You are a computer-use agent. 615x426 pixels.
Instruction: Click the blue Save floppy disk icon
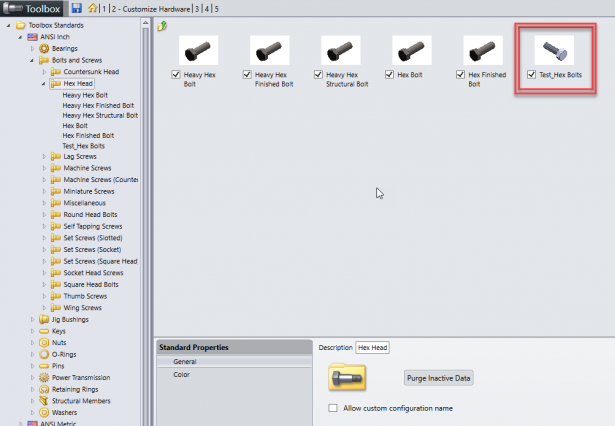click(76, 8)
